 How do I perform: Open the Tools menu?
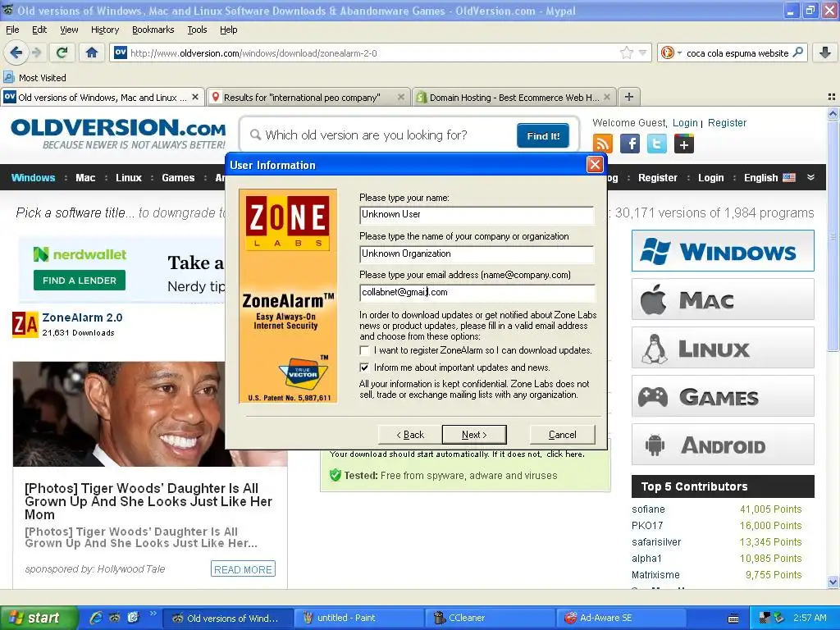click(x=197, y=30)
